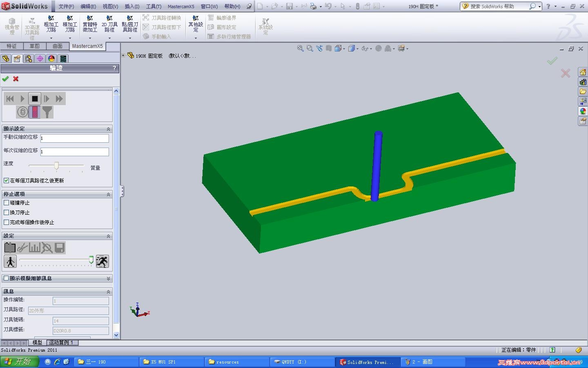Screen dimensions: 588x368
Task: Enable the 碰撞停止 checkbox
Action: click(x=6, y=203)
